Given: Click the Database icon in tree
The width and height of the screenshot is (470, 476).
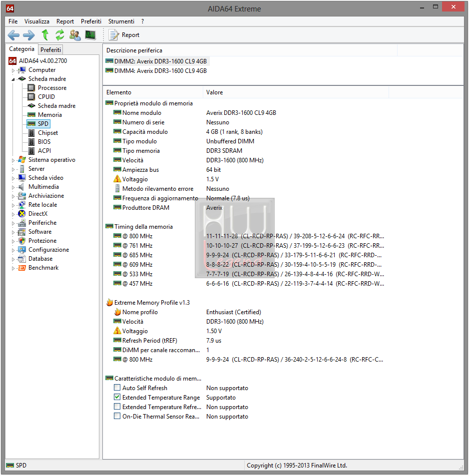Looking at the screenshot, I should 22,259.
